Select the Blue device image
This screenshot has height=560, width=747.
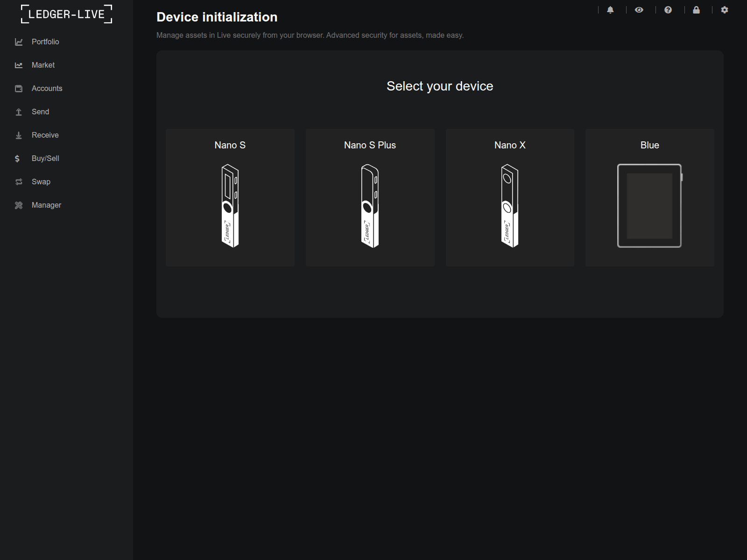pos(650,206)
